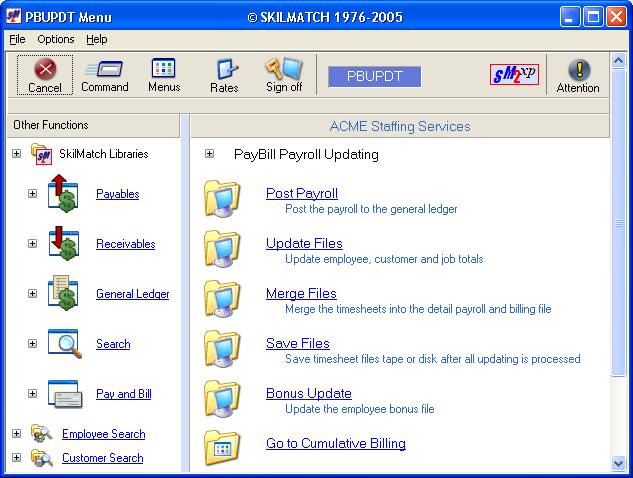Click the Customer Search icon
Screen dimensions: 633x478
pos(42,458)
